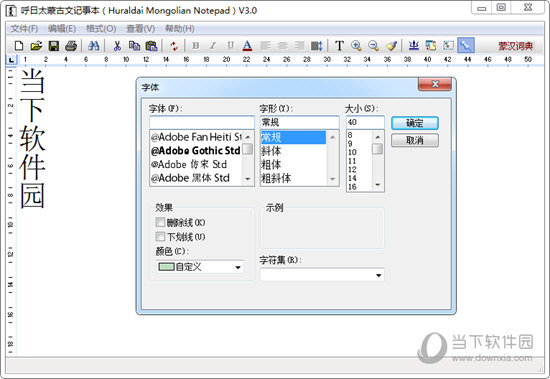550x379 pixels.
Task: Zoom in with the magnifier plus icon
Action: [x=356, y=46]
